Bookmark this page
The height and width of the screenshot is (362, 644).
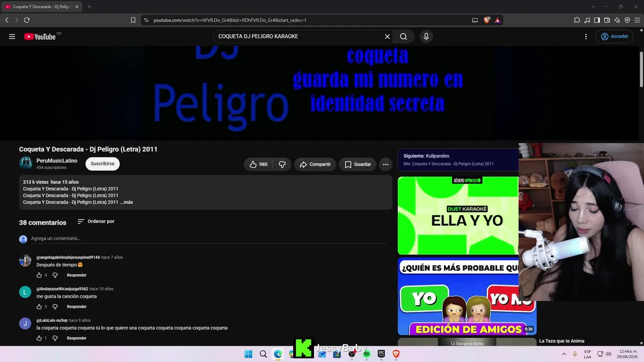[133, 20]
